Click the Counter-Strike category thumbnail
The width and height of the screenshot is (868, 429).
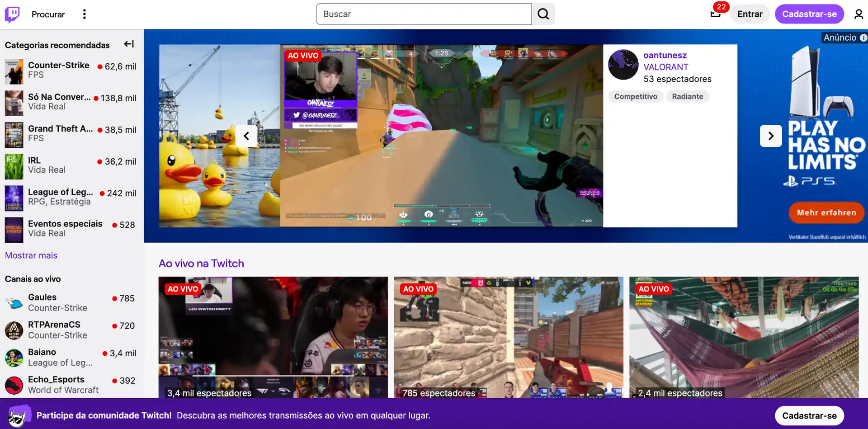(x=14, y=71)
